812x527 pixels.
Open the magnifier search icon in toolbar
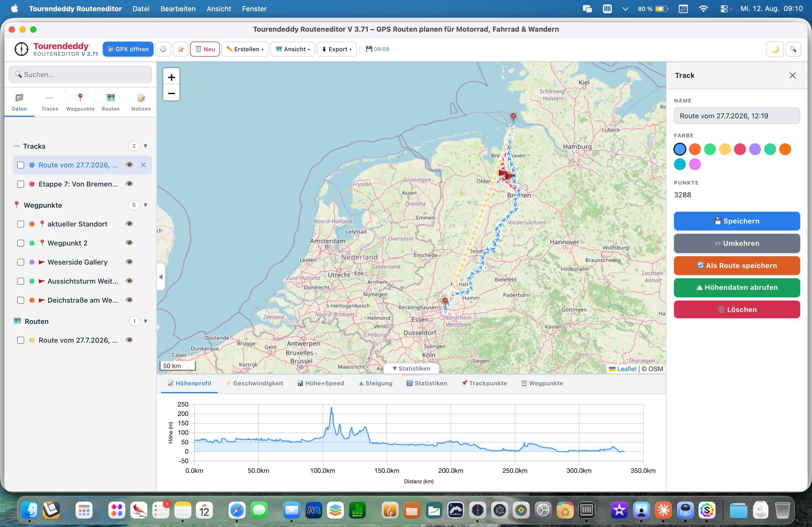793,49
